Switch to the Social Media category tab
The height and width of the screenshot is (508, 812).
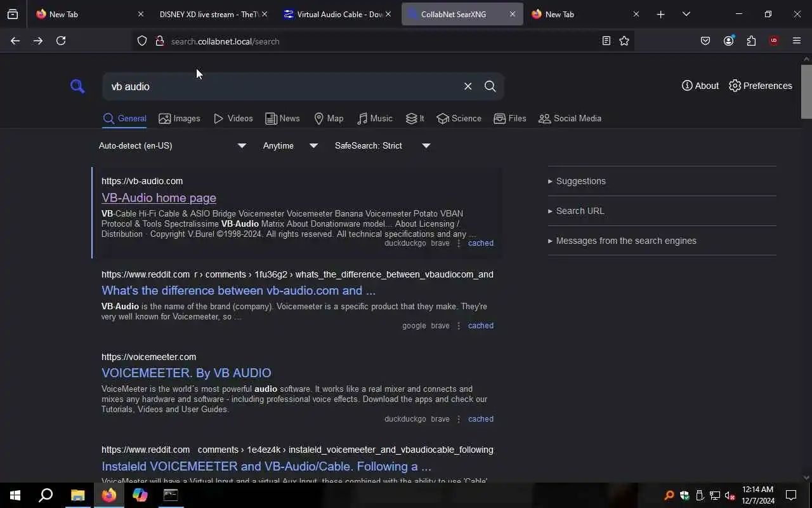pos(570,119)
